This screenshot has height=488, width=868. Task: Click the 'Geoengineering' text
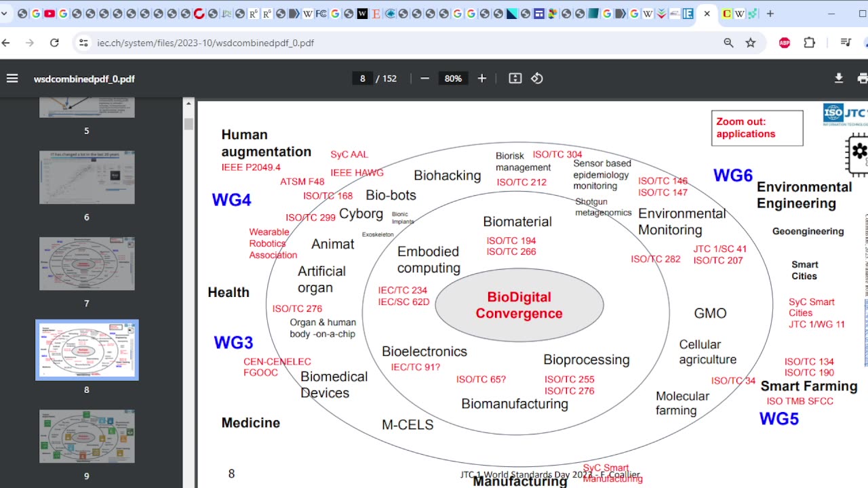(x=808, y=231)
